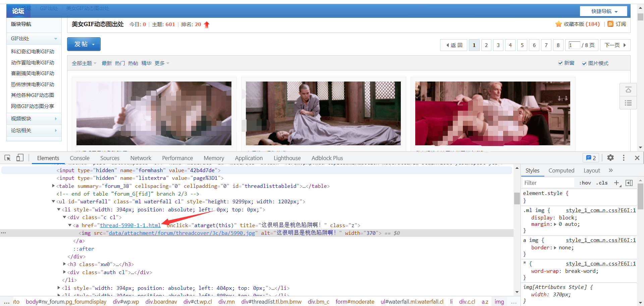Click the 返回 back button
The width and height of the screenshot is (644, 306).
coord(453,45)
